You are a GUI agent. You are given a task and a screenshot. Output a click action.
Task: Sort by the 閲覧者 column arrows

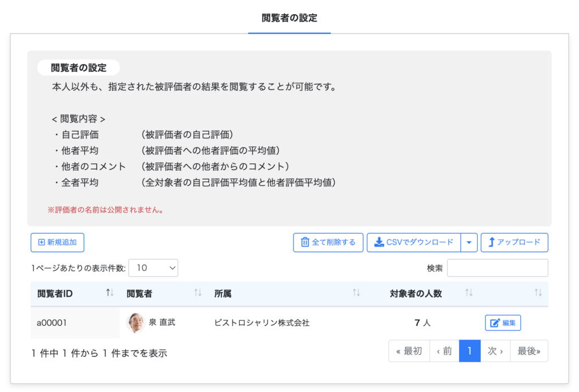197,293
